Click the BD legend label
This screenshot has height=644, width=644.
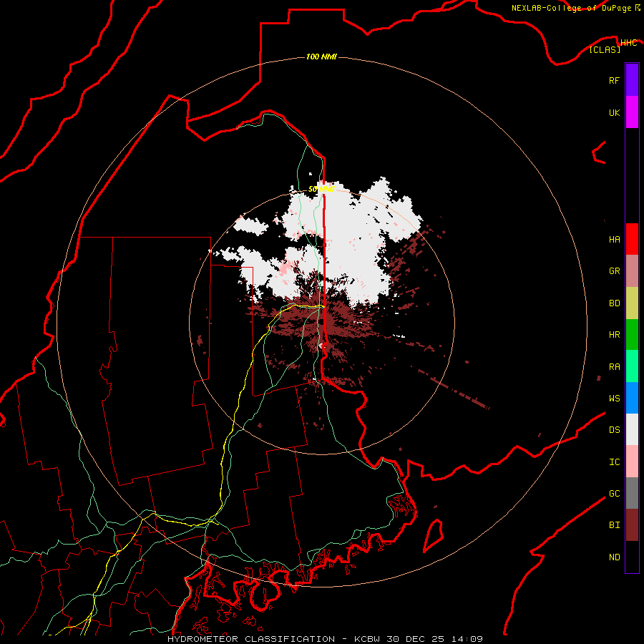614,303
